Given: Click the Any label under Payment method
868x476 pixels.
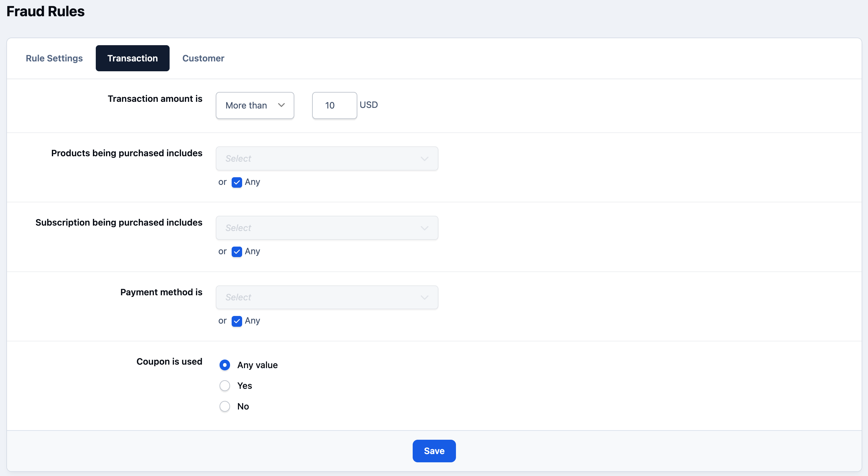Looking at the screenshot, I should coord(252,321).
